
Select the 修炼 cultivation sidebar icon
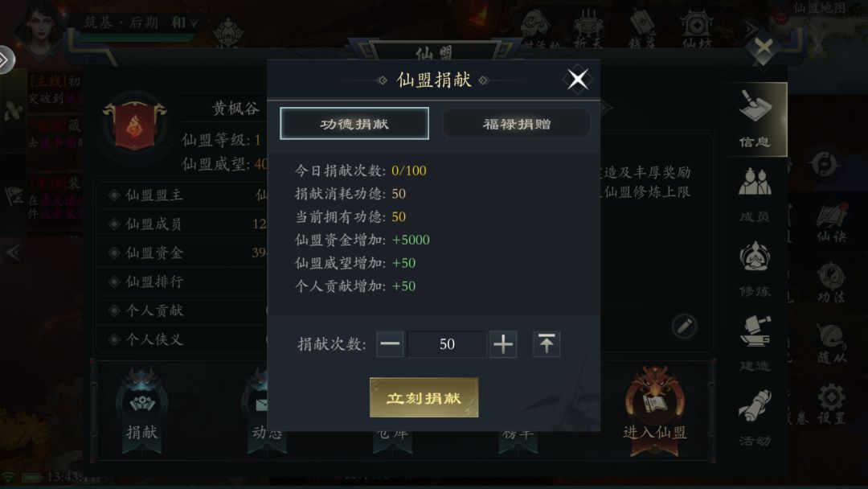tap(755, 269)
